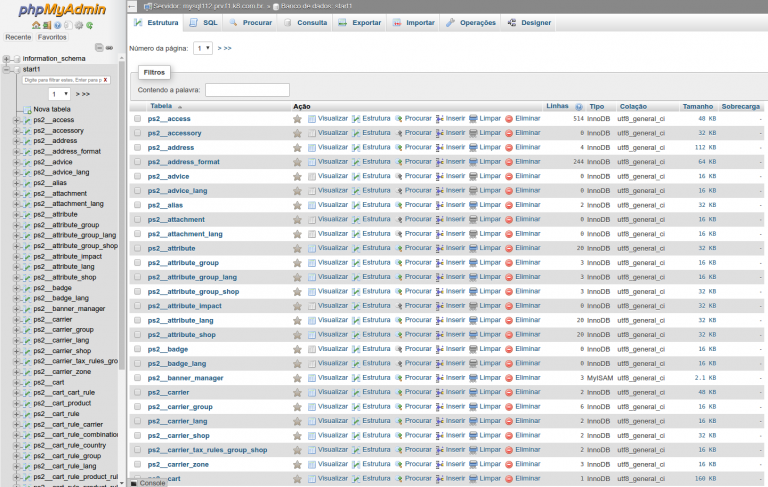Select the ps2__carrier_lang row checkbox
The height and width of the screenshot is (487, 768).
tap(137, 421)
